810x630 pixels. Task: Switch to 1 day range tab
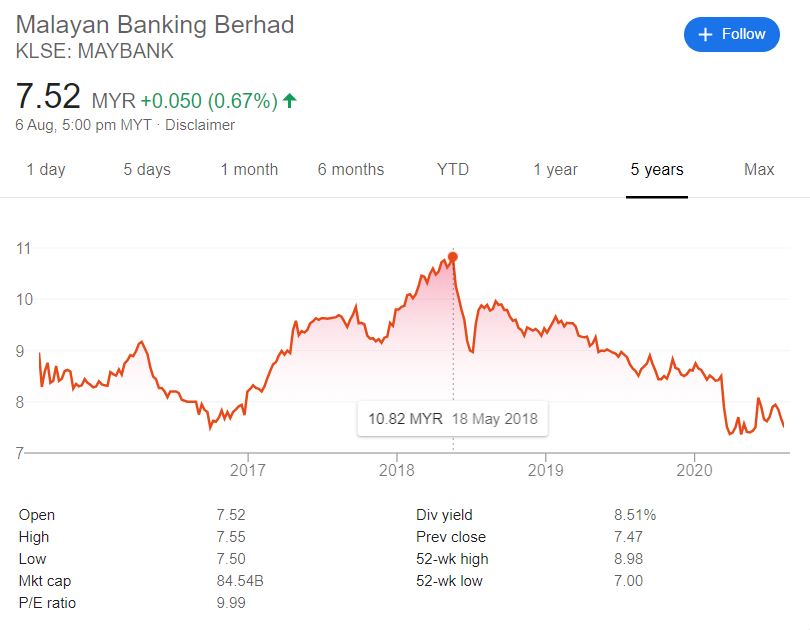[46, 169]
